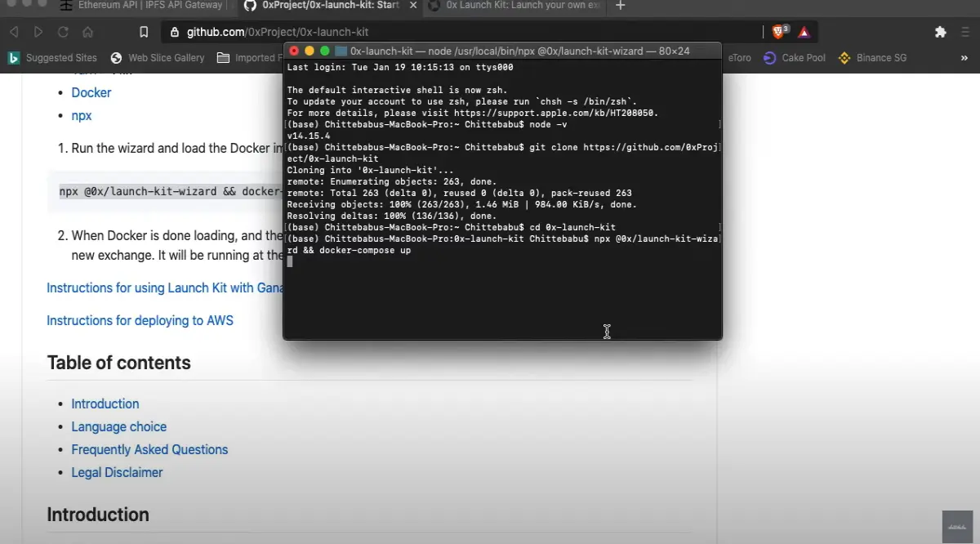Viewport: 980px width, 544px height.
Task: Jump to Legal Disclaimer link
Action: pos(117,472)
